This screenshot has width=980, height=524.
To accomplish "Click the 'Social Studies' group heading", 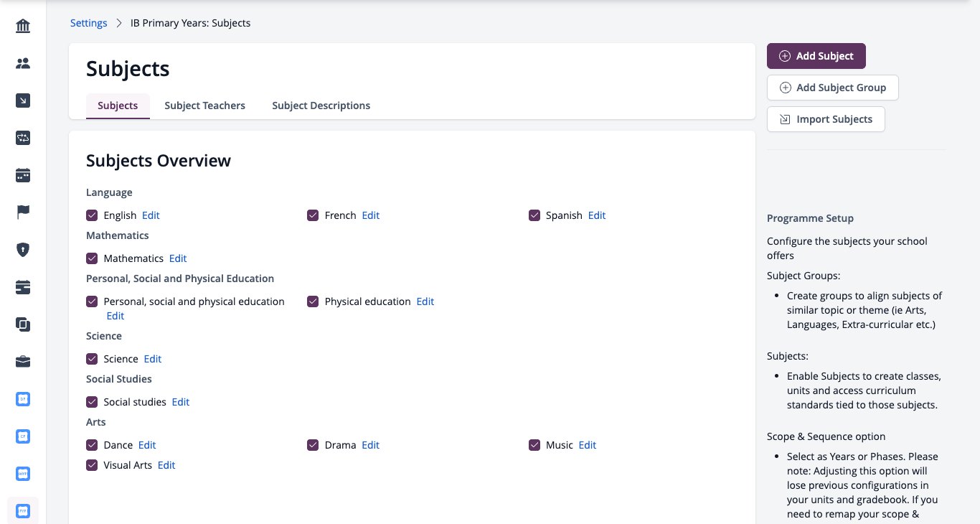I will tap(119, 379).
